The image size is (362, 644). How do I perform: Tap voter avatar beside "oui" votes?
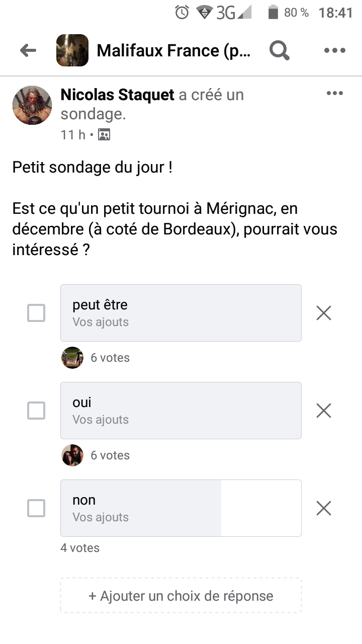(x=72, y=455)
